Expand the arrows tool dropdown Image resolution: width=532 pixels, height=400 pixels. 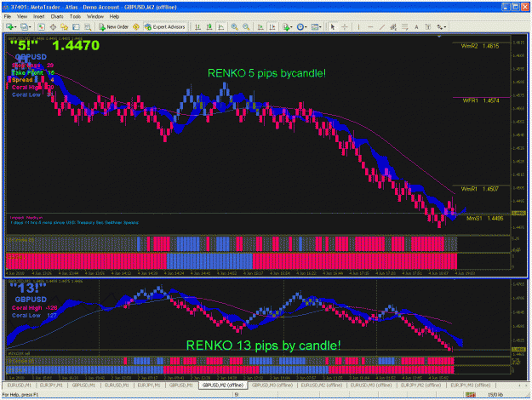click(445, 27)
